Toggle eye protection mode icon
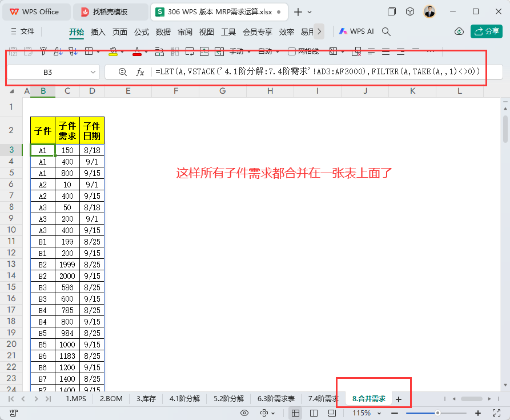This screenshot has height=420, width=510. pos(244,413)
